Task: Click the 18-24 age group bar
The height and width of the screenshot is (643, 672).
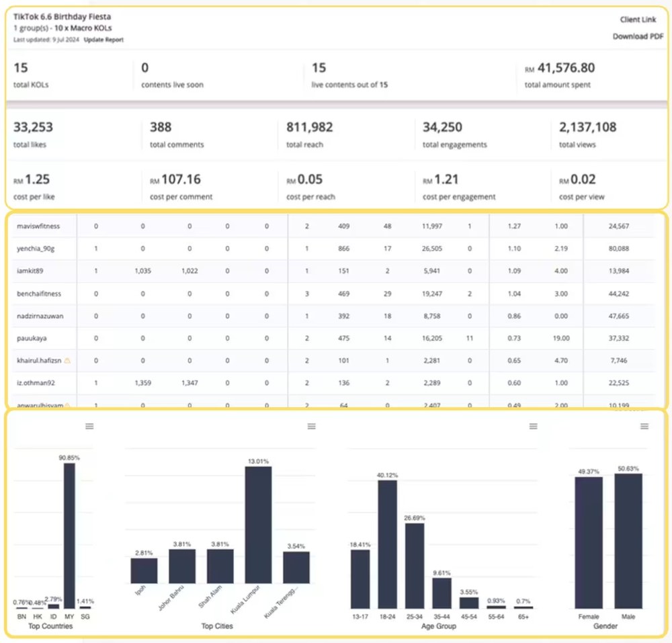Action: (x=388, y=544)
